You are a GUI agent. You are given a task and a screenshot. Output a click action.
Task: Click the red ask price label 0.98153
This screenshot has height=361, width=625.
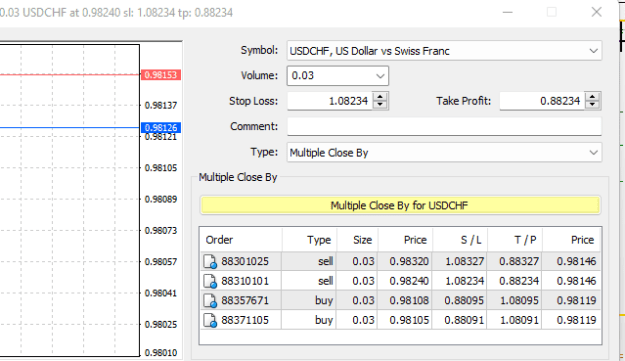pyautogui.click(x=161, y=75)
